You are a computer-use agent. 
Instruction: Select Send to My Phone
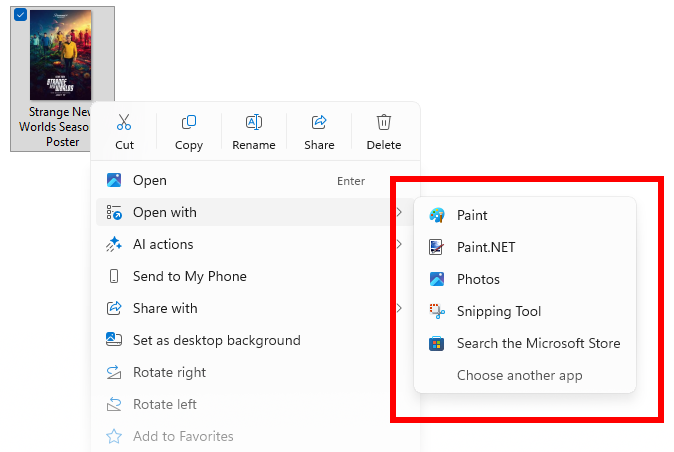[x=189, y=276]
